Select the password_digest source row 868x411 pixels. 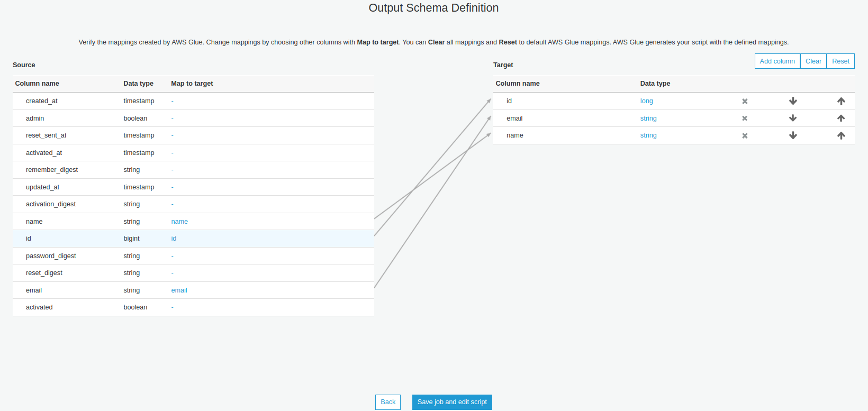pyautogui.click(x=51, y=256)
